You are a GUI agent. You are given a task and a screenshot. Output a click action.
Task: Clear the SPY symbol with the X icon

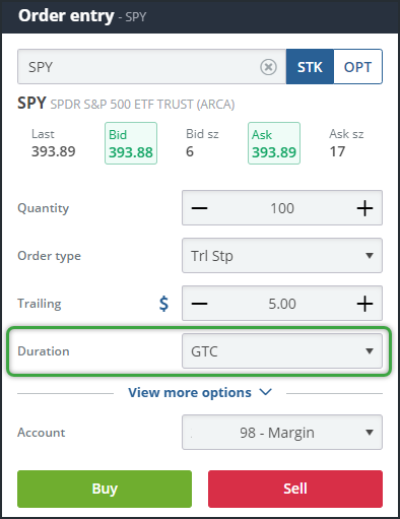[268, 67]
